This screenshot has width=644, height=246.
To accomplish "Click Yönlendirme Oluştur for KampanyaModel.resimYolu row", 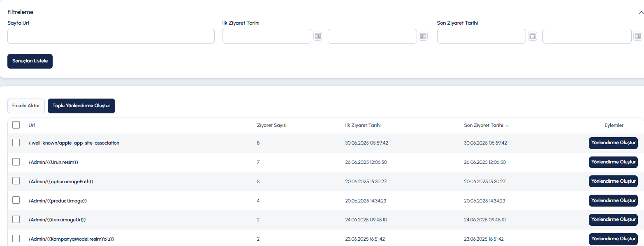I will (613, 239).
